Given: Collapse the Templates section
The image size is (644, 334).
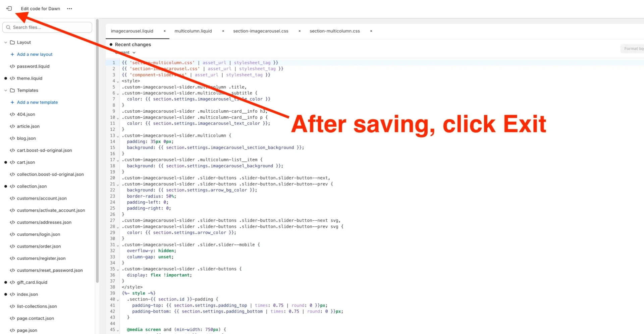Looking at the screenshot, I should click(5, 90).
